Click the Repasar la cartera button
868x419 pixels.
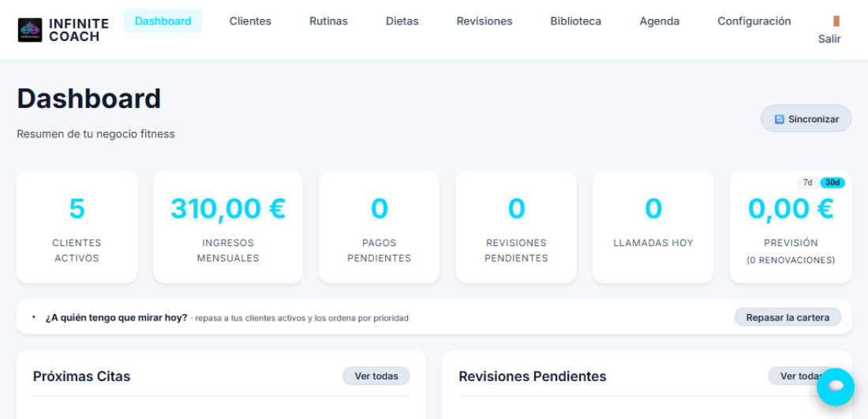(x=788, y=318)
